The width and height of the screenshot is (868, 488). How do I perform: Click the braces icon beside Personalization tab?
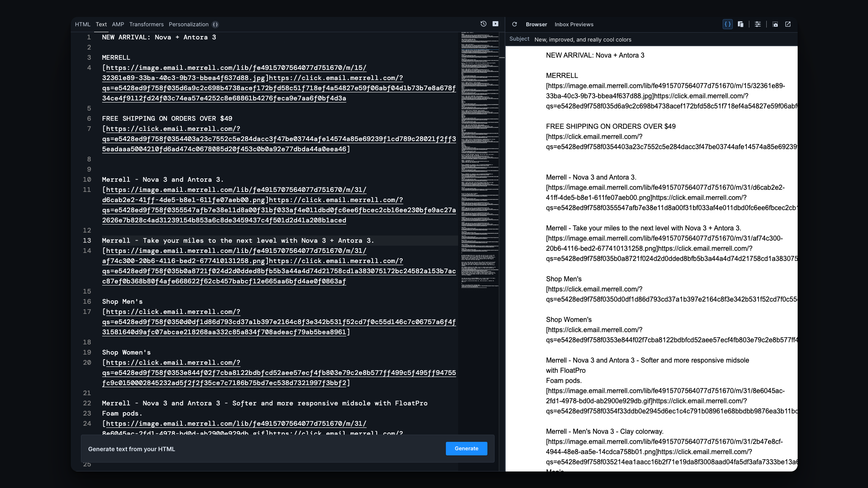tap(215, 25)
